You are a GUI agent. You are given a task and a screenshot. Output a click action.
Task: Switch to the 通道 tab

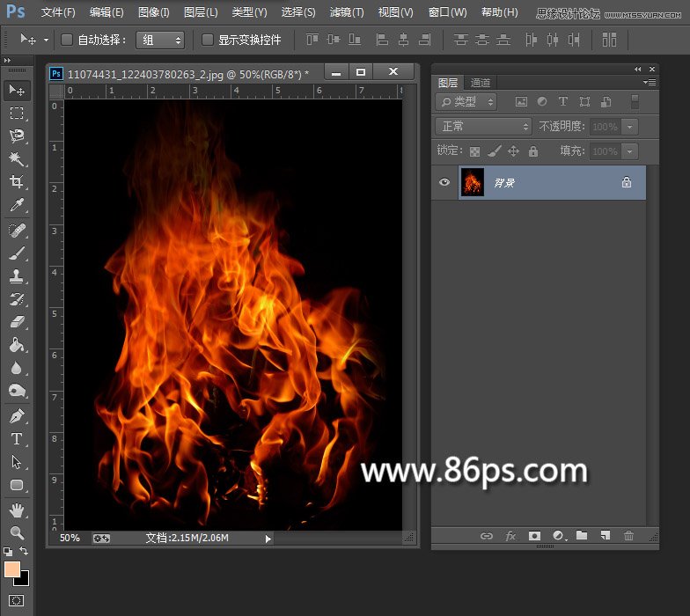[480, 83]
